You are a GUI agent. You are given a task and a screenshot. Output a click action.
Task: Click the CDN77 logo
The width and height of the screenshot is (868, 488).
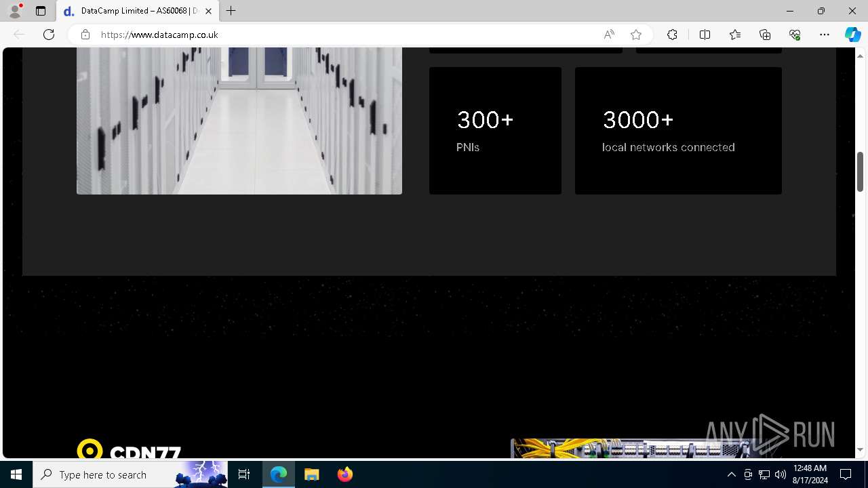[x=129, y=449]
